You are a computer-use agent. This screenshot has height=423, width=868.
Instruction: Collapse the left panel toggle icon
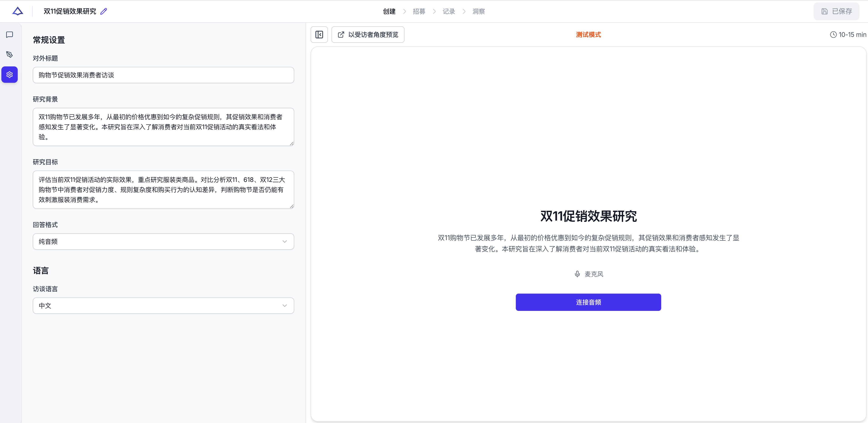coord(319,34)
